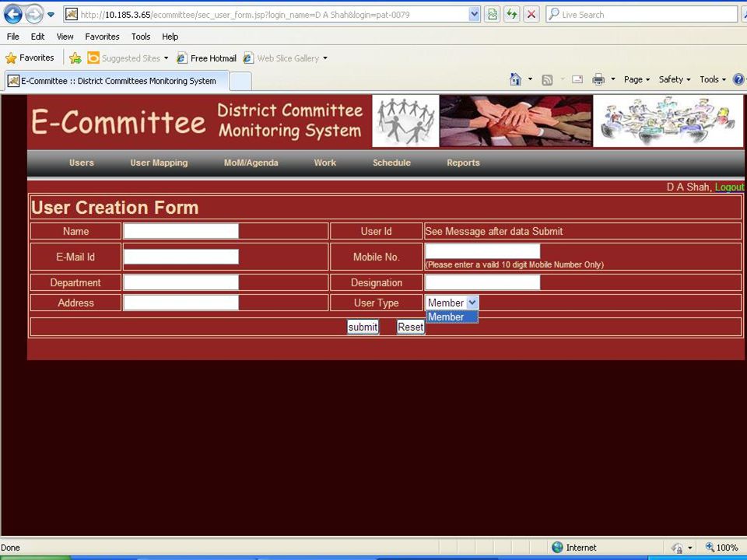Open the Free Hotmail favorite link
The height and width of the screenshot is (560, 747).
[206, 58]
